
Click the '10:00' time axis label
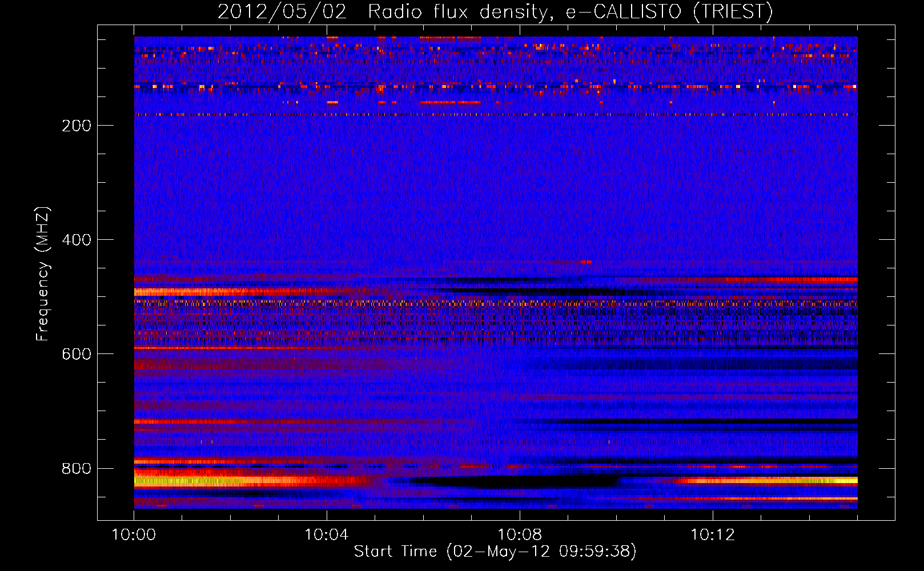pos(134,535)
